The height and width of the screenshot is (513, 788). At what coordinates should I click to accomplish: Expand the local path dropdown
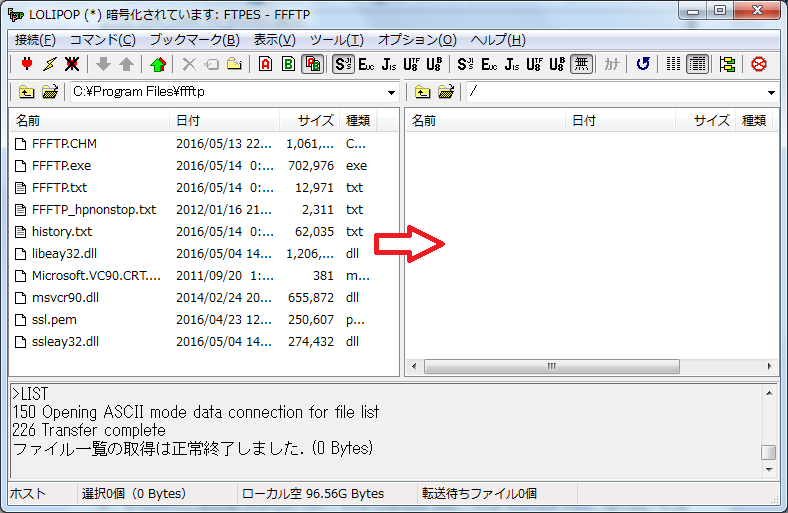click(x=391, y=93)
